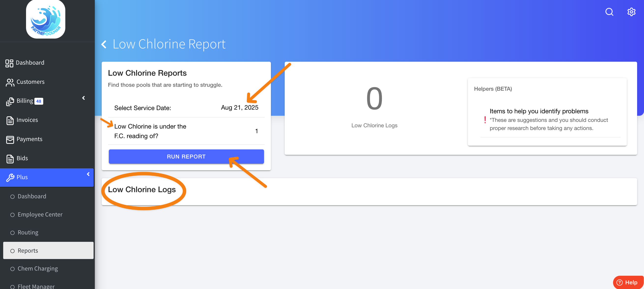Open Fleet Manager menu item
This screenshot has width=644, height=289.
tap(36, 286)
